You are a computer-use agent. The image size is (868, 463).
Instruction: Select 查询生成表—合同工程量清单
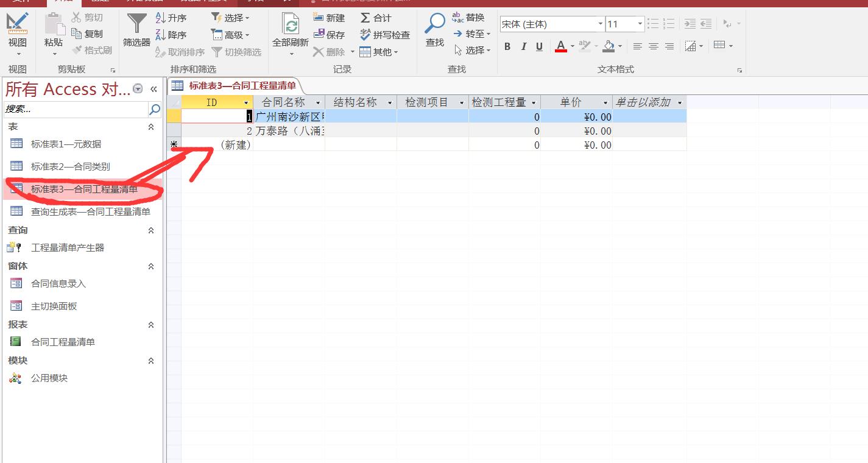coord(82,211)
